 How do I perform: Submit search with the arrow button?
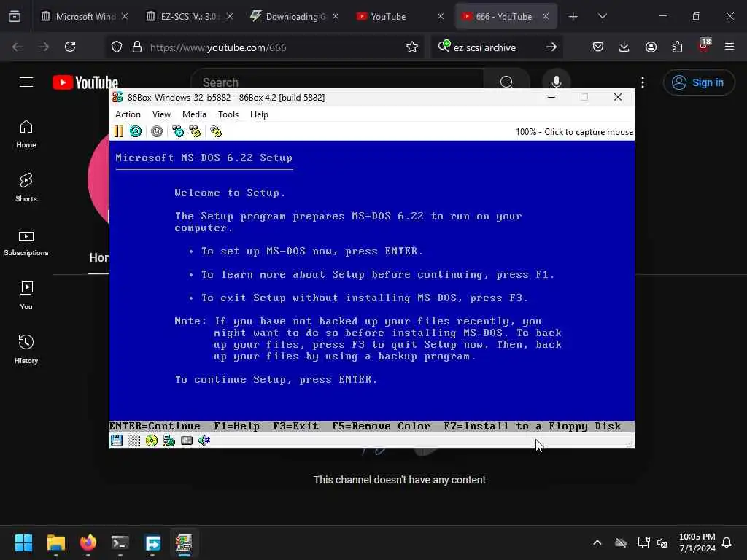[551, 47]
